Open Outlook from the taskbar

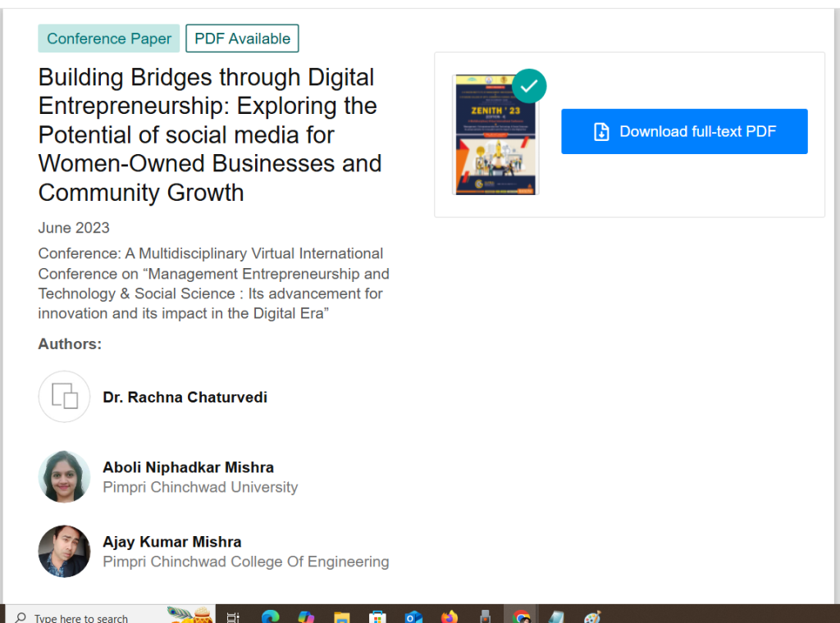coord(413,616)
